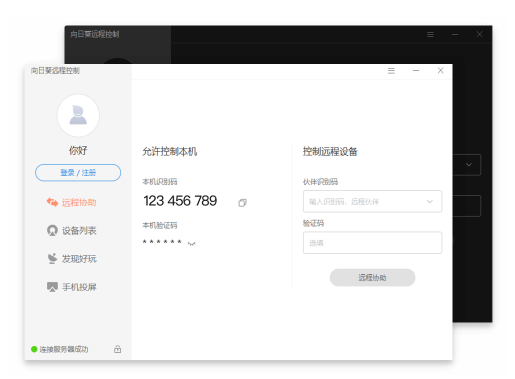
Task: Click the 伙伴识别码 input field
Action: tap(372, 201)
